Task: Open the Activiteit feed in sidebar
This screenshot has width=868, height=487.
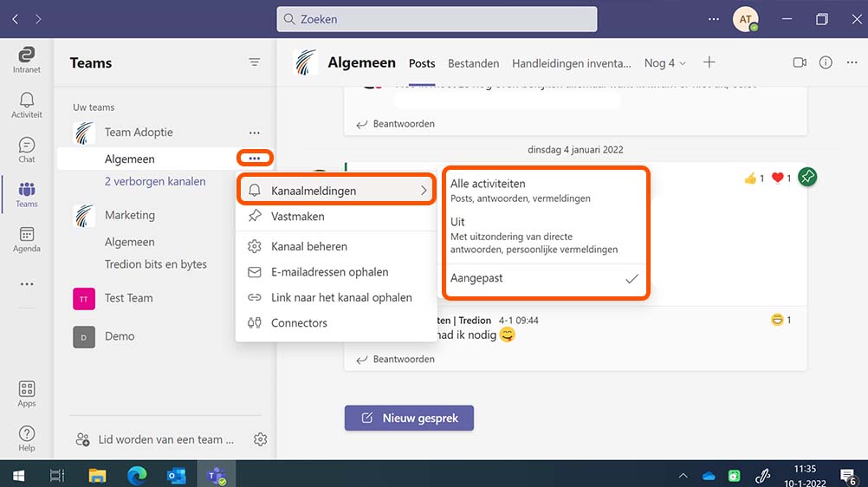Action: (26, 105)
